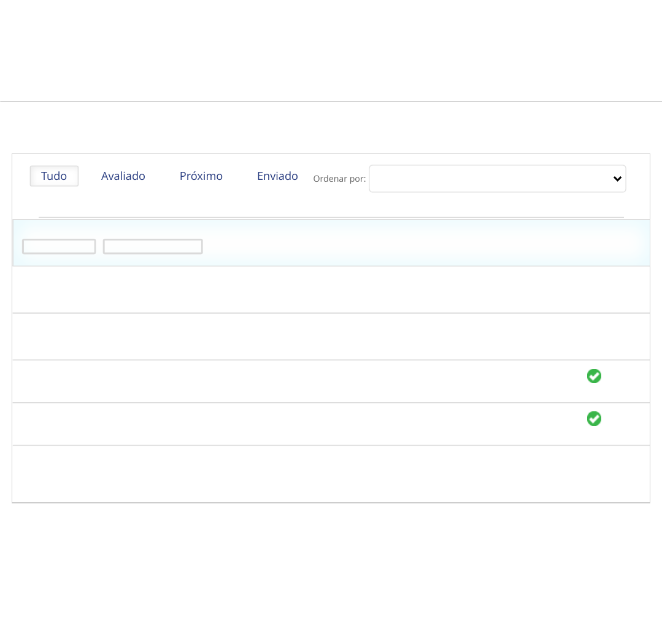Image resolution: width=662 pixels, height=644 pixels.
Task: Click the row containing the lower green checkmark
Action: coord(307,424)
